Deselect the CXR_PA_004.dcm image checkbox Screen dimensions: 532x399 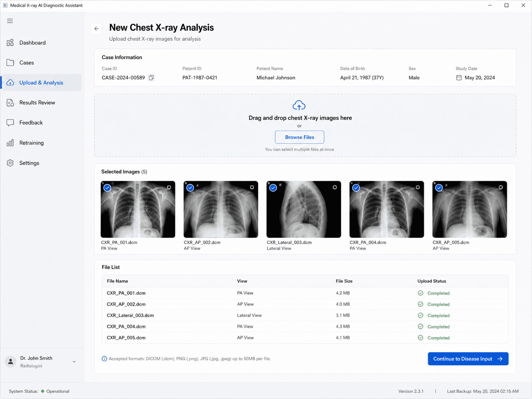click(x=356, y=188)
